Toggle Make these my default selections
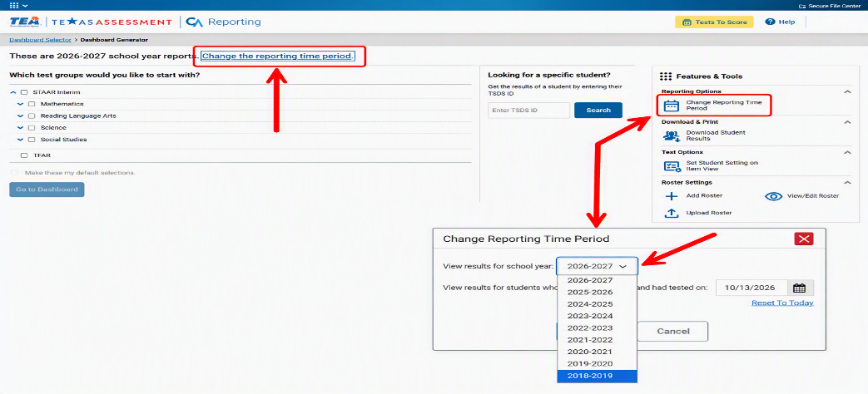 (14, 173)
